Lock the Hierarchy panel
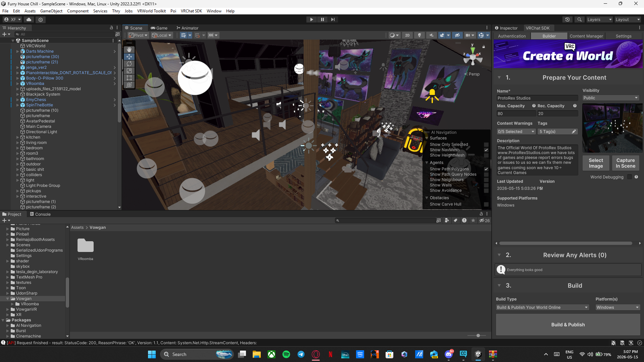The height and width of the screenshot is (362, 644). tap(111, 28)
